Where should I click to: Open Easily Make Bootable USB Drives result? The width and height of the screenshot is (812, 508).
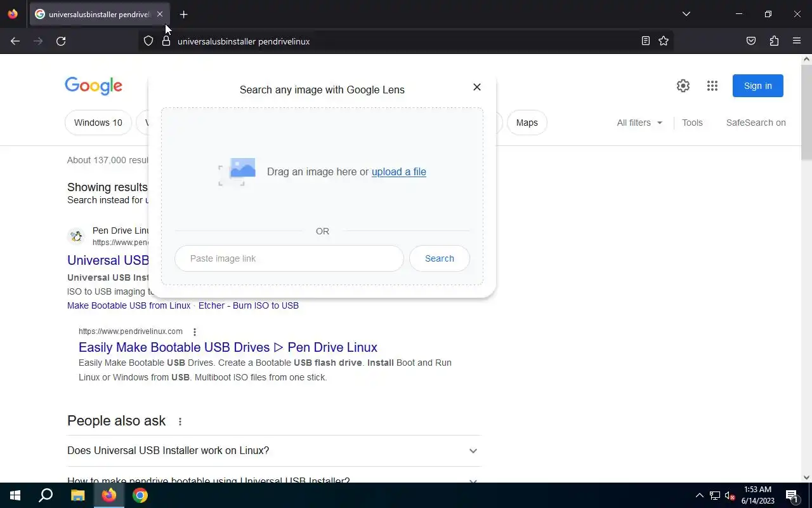pyautogui.click(x=228, y=347)
